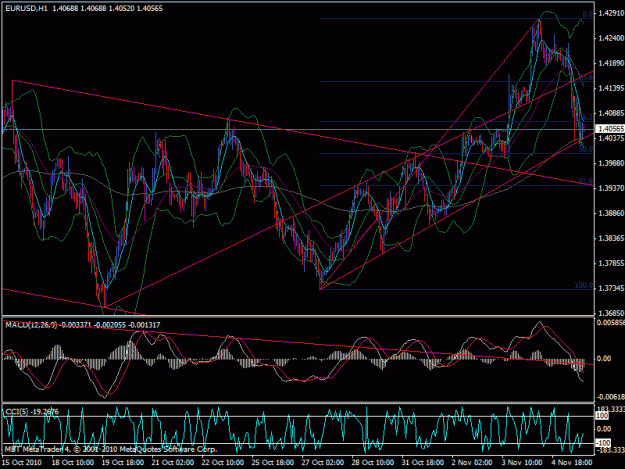Click the 1.38860 price axis label

click(611, 213)
